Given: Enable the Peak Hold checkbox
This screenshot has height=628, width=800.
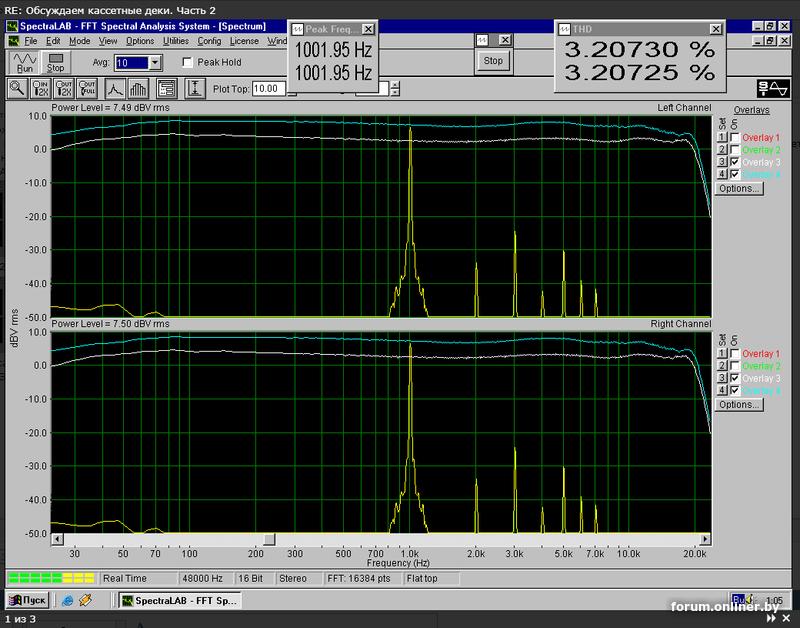Looking at the screenshot, I should (187, 62).
